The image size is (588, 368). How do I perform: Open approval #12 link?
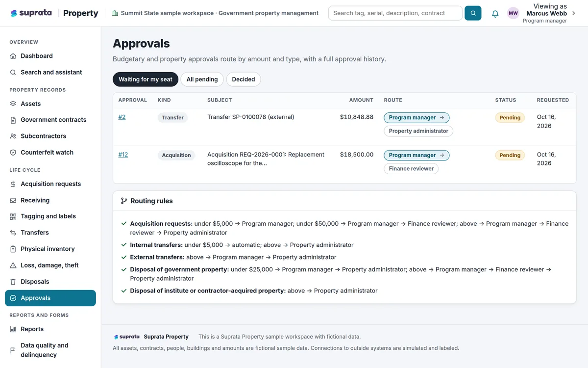(x=123, y=155)
